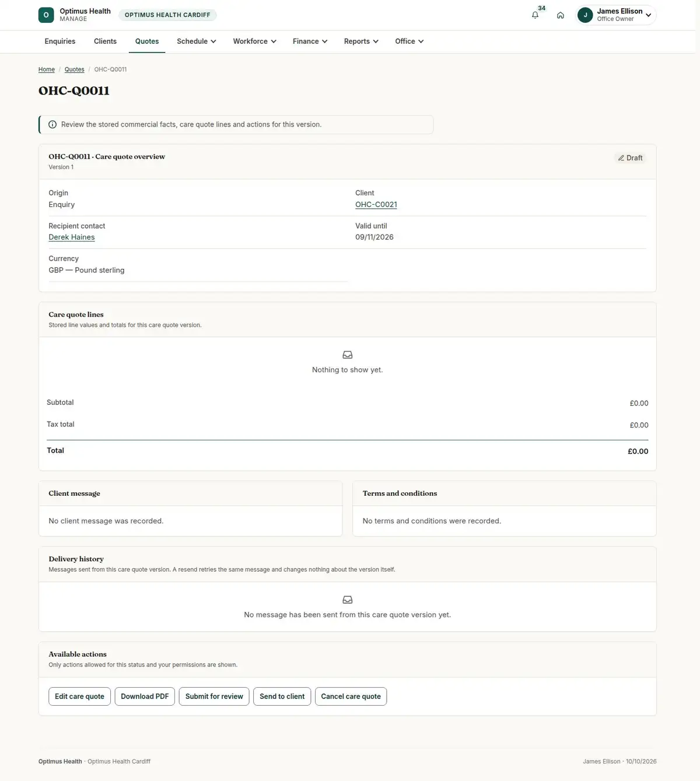The image size is (700, 781).
Task: Click the Valid until date 09/11/2026
Action: tap(374, 237)
